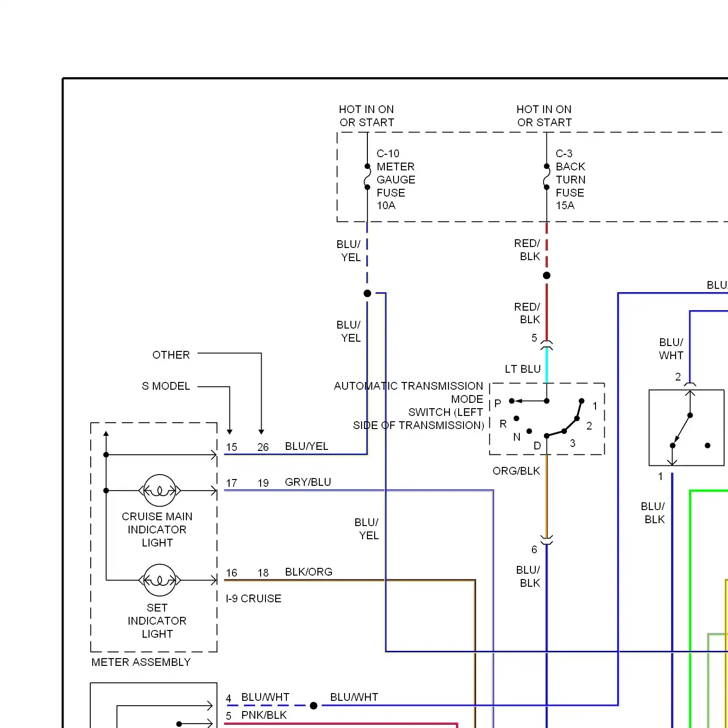Click the transmission switch D position contact
The image size is (728, 728).
(546, 436)
